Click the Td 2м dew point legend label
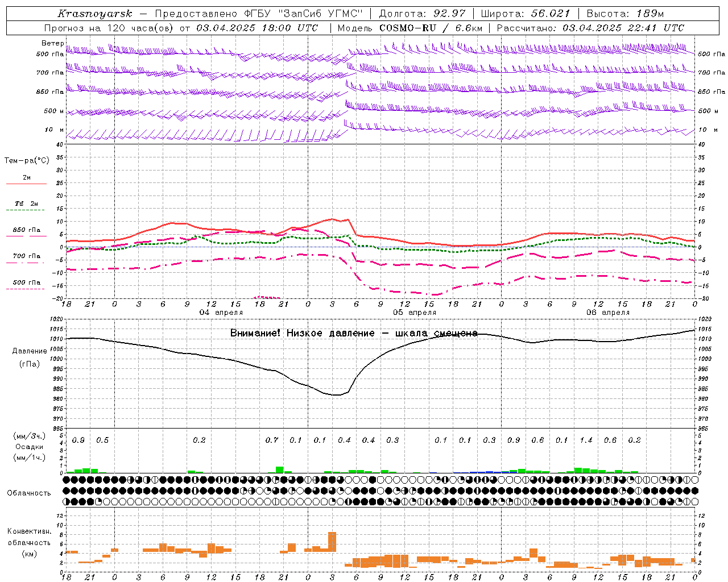The width and height of the screenshot is (728, 582). pos(26,203)
